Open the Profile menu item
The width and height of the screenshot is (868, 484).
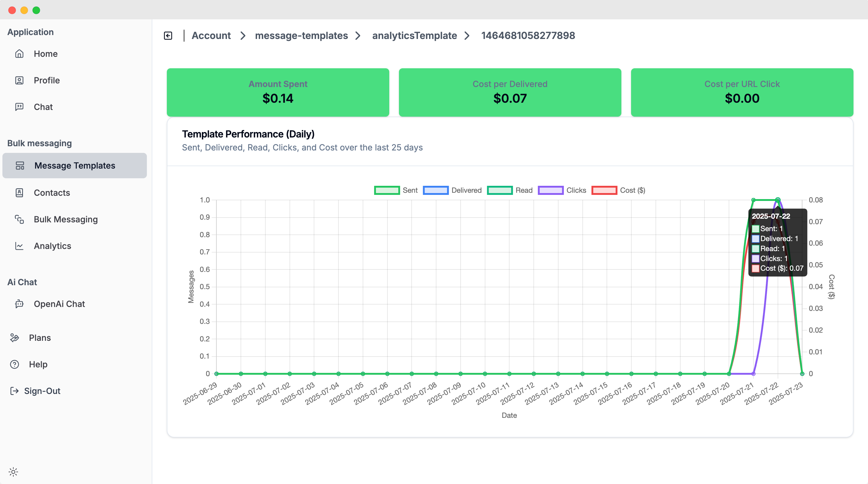74,80
